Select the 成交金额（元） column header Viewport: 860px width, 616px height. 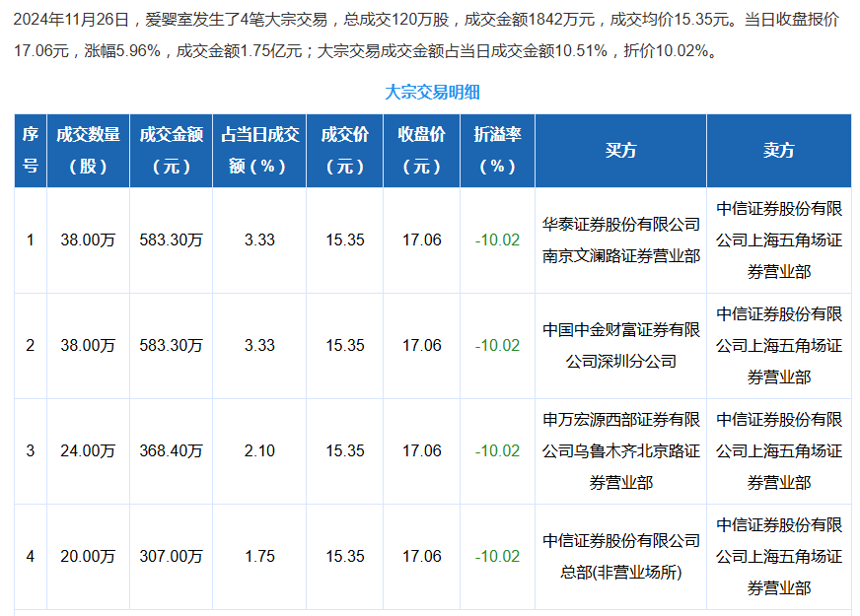pos(172,151)
